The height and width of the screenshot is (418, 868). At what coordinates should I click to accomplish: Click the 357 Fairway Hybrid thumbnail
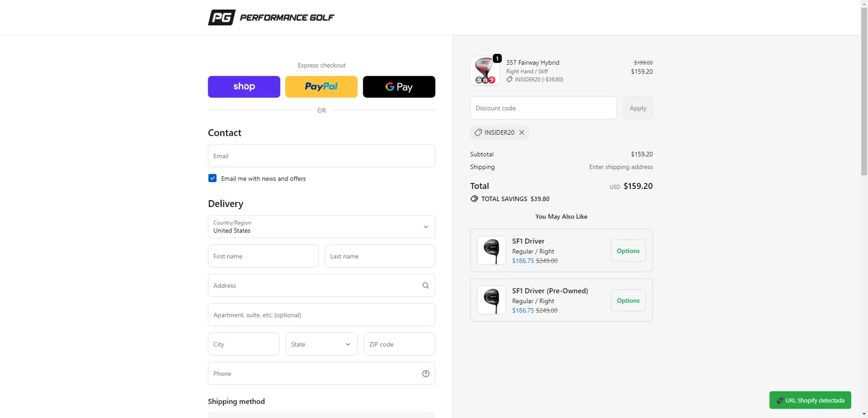(x=485, y=71)
